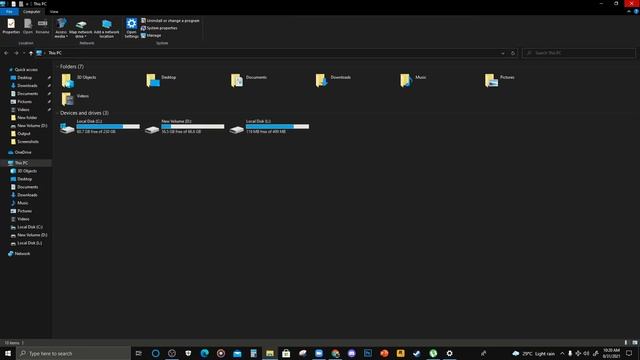Select the Downloads folder in main pane
This screenshot has height=360, width=640.
[333, 80]
